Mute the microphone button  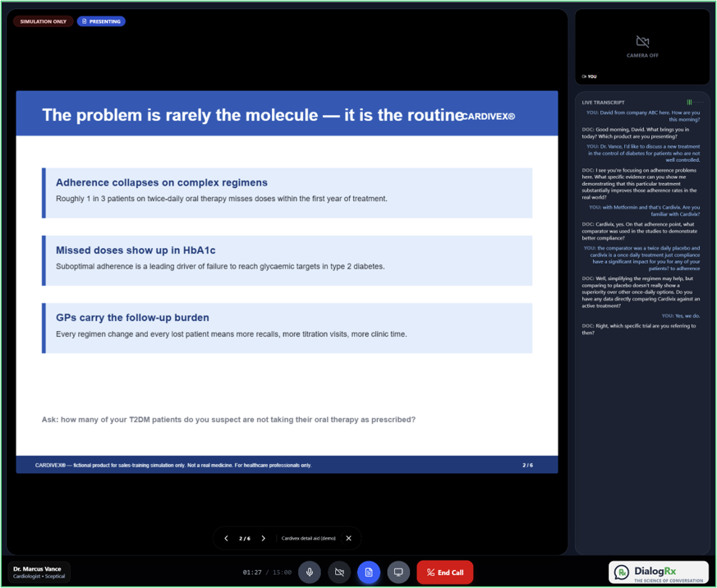pos(310,572)
